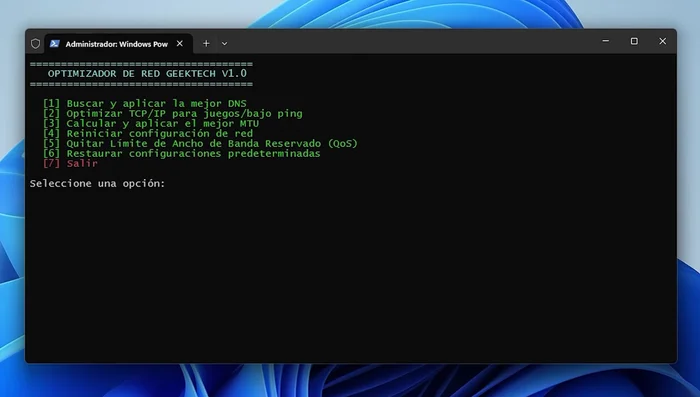
Task: Close the Terminal window
Action: click(x=662, y=41)
